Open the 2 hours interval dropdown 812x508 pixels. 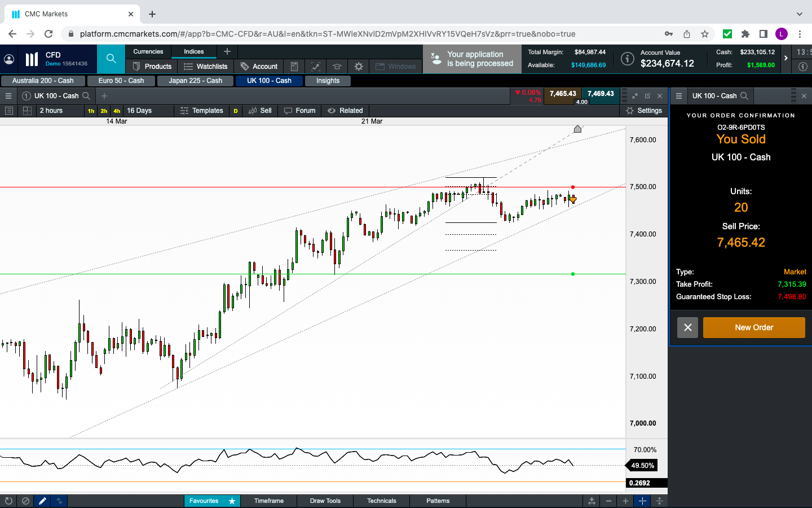(x=59, y=111)
